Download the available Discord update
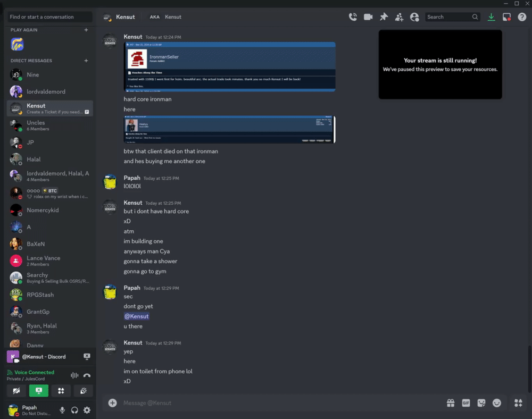 point(491,17)
